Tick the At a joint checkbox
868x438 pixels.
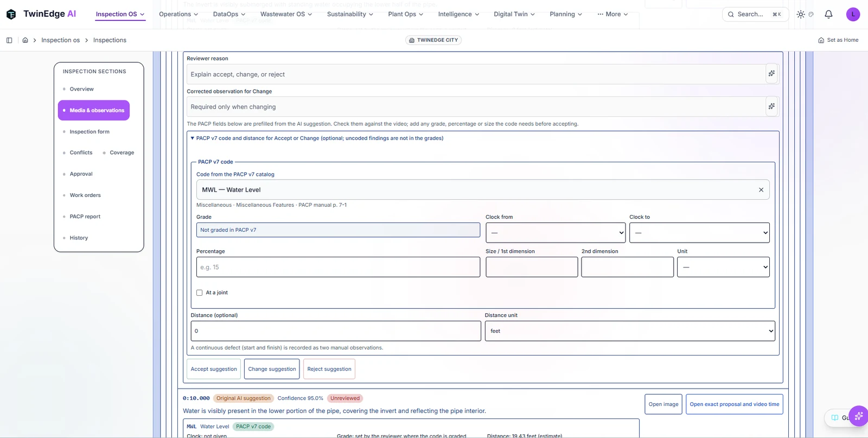click(x=200, y=293)
